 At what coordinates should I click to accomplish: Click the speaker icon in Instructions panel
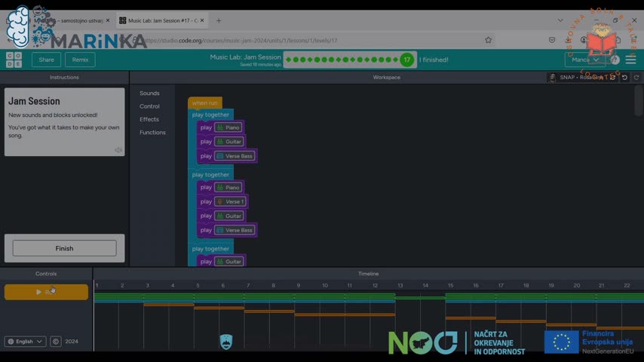pyautogui.click(x=118, y=150)
